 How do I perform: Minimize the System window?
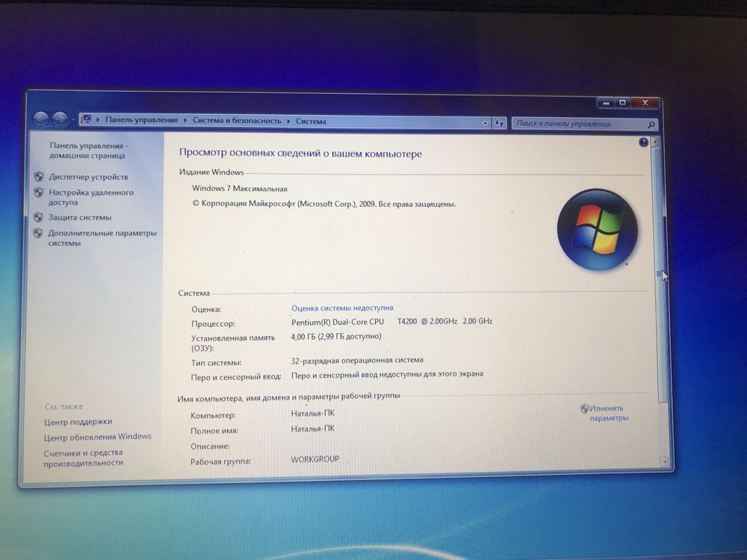[606, 102]
